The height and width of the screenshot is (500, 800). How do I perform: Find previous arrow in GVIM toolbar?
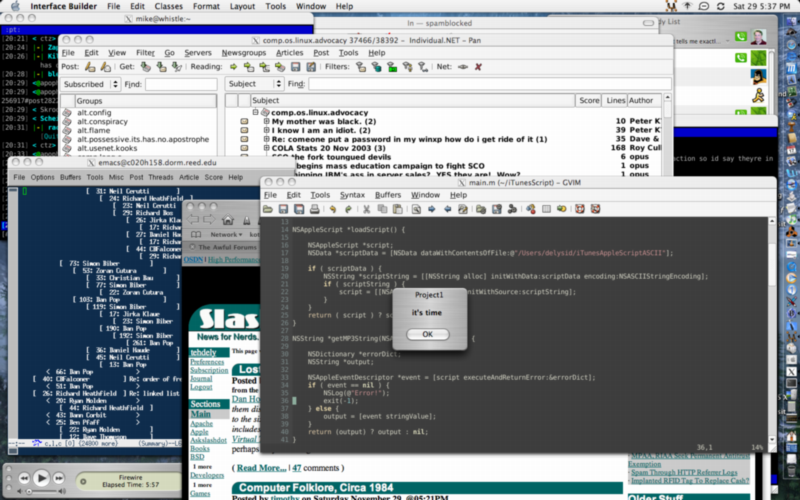pos(447,209)
